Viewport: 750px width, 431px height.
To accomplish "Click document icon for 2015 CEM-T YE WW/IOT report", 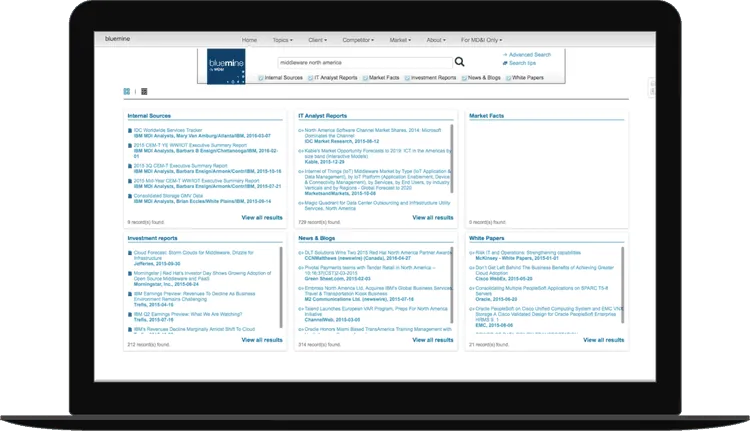I will [x=130, y=145].
